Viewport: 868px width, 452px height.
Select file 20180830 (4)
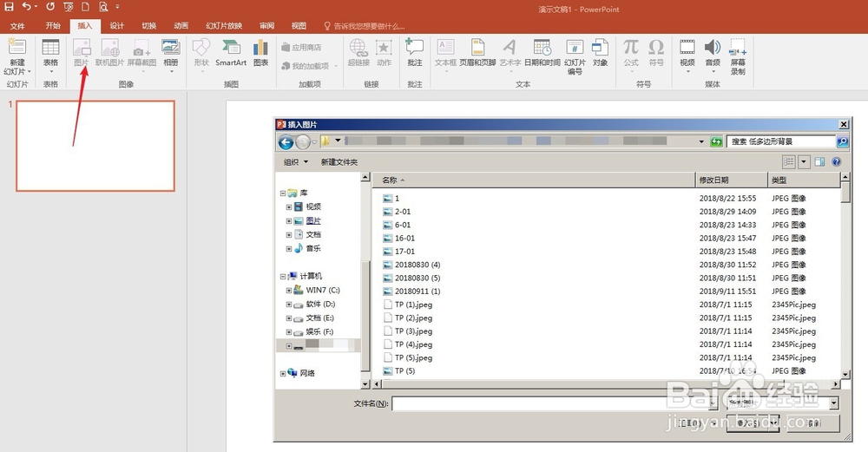coord(418,265)
